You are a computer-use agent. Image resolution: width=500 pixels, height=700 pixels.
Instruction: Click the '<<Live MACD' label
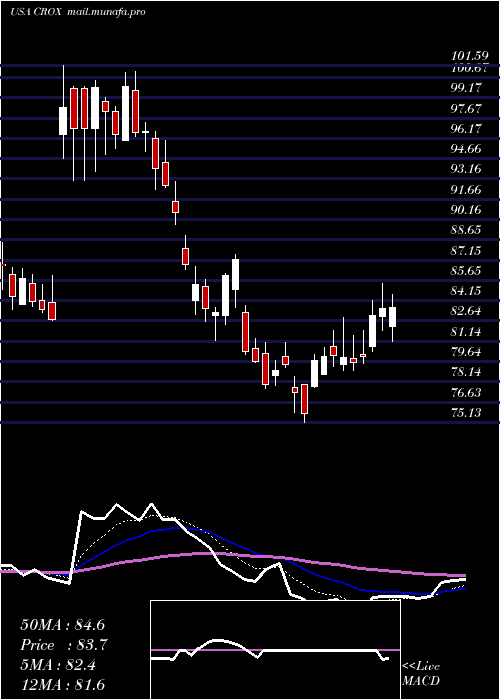[421, 673]
